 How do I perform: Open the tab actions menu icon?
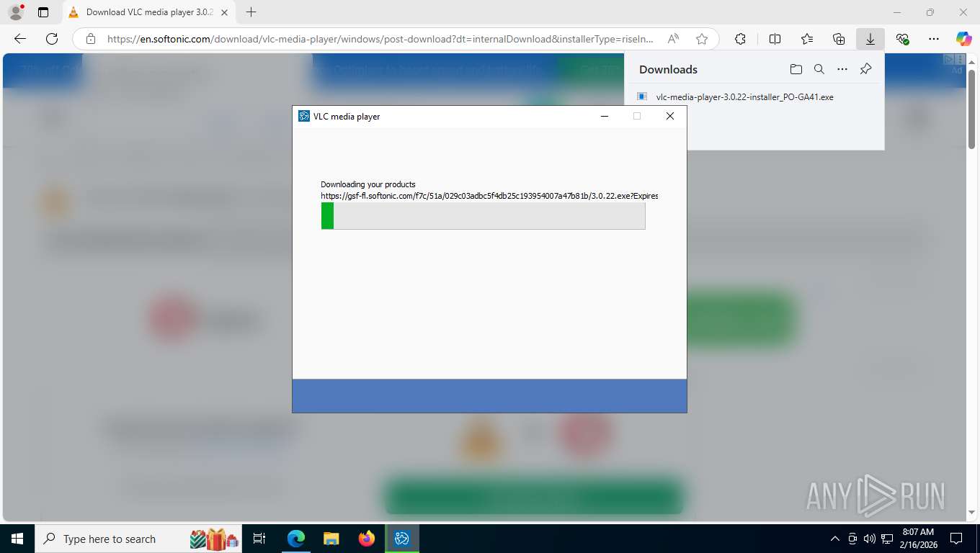tap(43, 12)
